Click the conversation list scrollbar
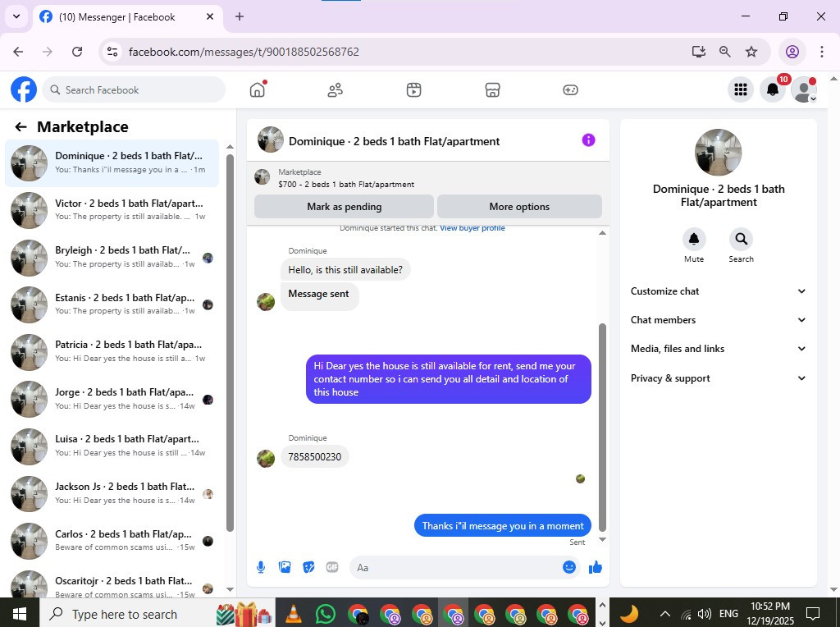This screenshot has width=840, height=627. [x=230, y=343]
